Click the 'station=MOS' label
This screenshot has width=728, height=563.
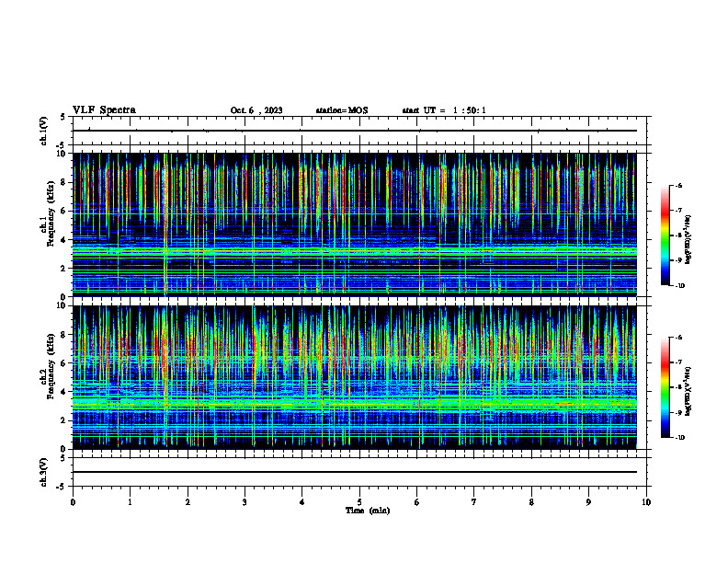point(342,110)
